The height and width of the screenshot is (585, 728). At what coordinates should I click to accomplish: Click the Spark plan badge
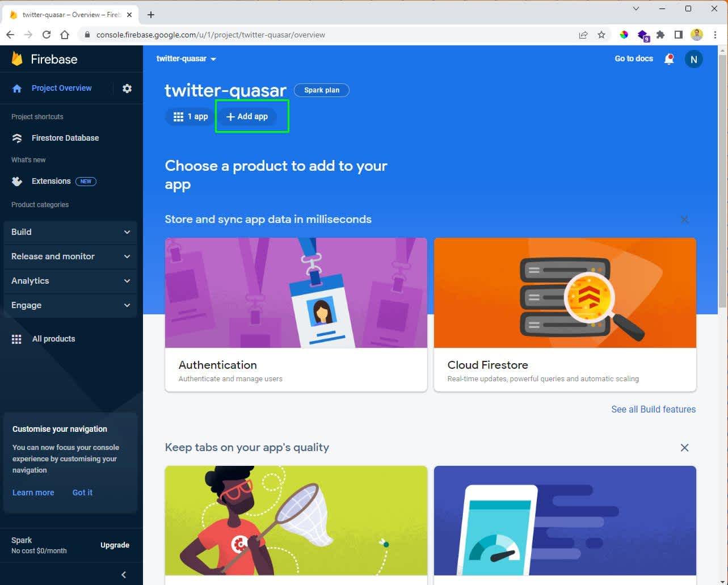click(322, 90)
